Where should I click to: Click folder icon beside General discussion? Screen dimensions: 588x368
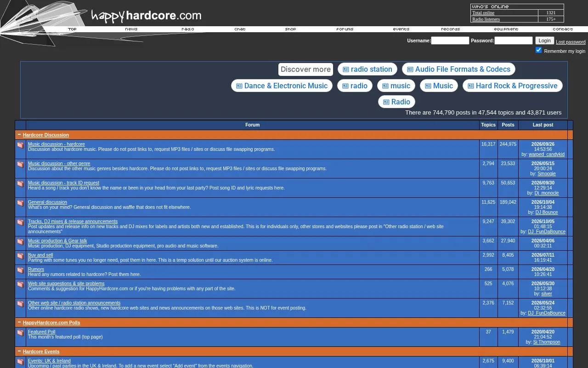(20, 203)
